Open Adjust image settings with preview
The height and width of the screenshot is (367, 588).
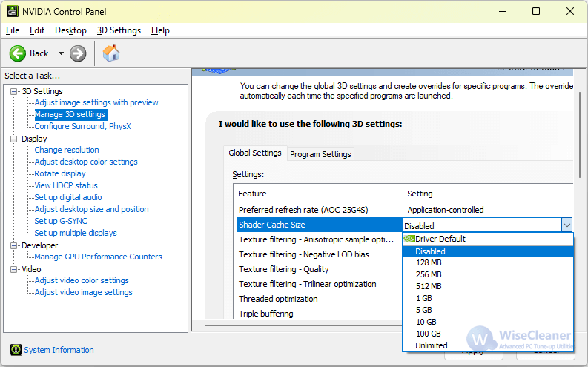96,103
